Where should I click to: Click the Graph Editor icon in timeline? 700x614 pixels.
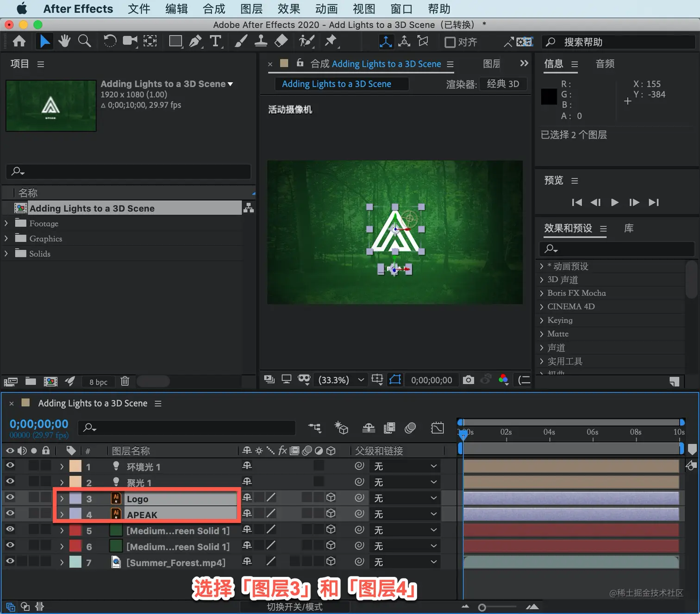(x=437, y=428)
